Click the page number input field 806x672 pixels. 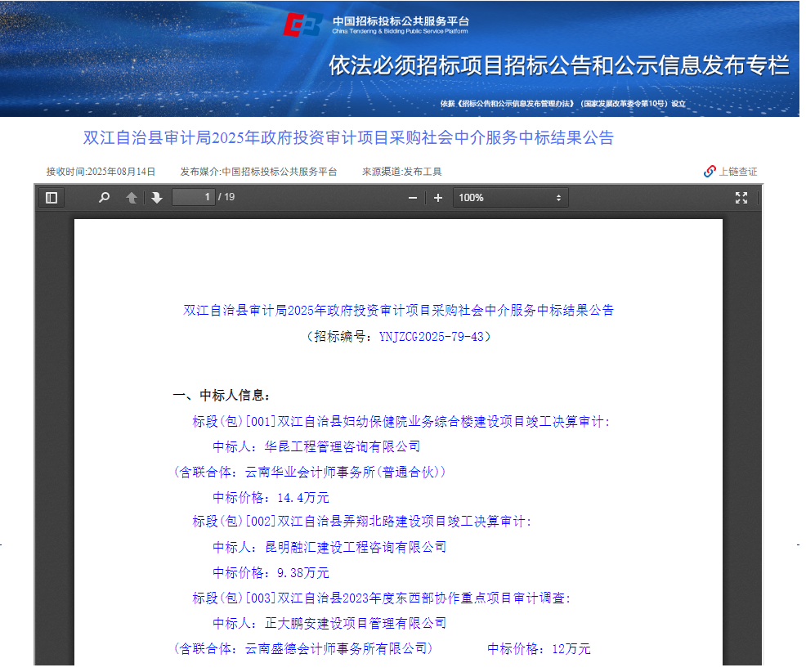(x=193, y=197)
